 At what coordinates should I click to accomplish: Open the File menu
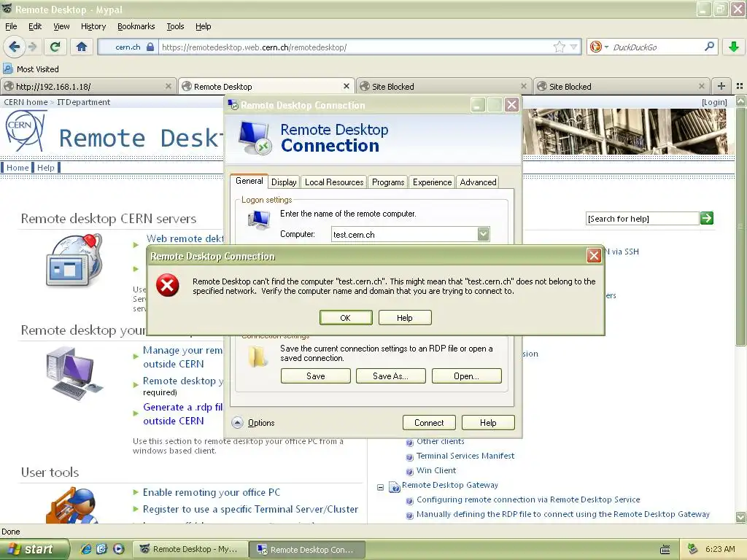[11, 26]
